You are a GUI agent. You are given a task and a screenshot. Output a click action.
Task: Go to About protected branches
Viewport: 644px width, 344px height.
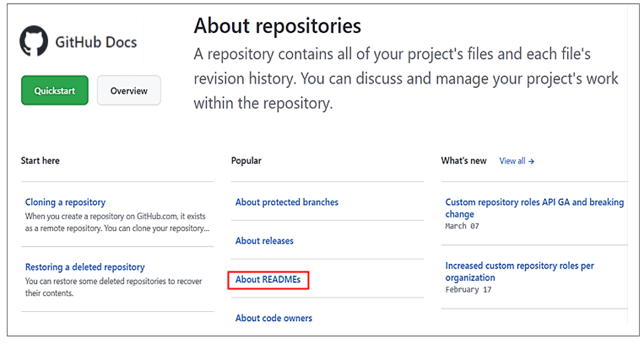point(287,202)
